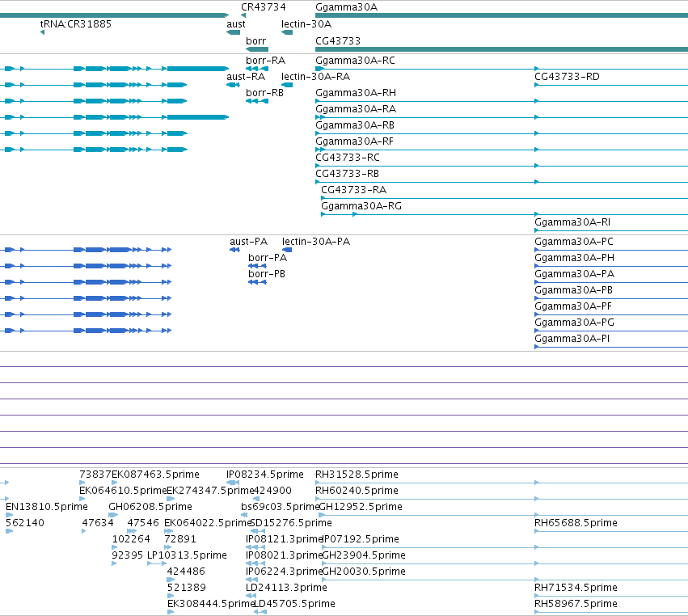Image resolution: width=688 pixels, height=616 pixels.
Task: Select the aust-RA transcript label
Action: 246,76
